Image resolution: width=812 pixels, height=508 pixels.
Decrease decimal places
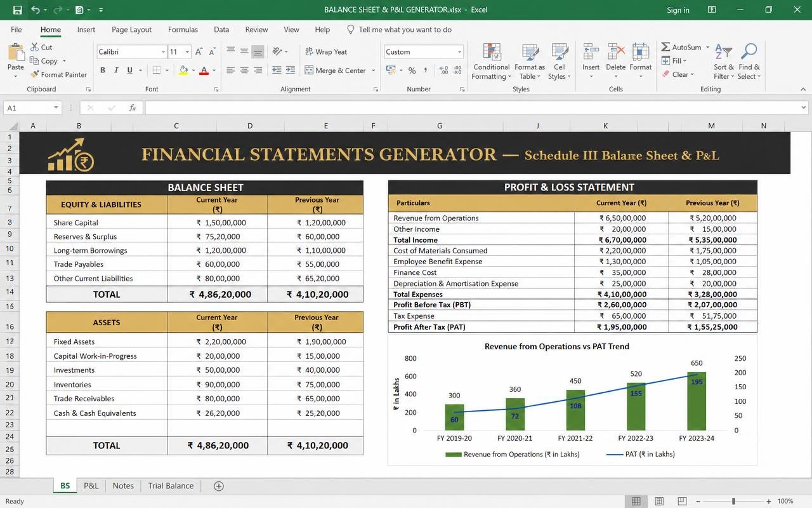click(x=458, y=70)
